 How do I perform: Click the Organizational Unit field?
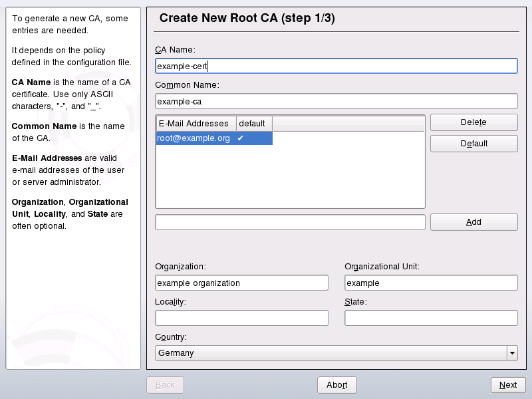click(x=431, y=283)
